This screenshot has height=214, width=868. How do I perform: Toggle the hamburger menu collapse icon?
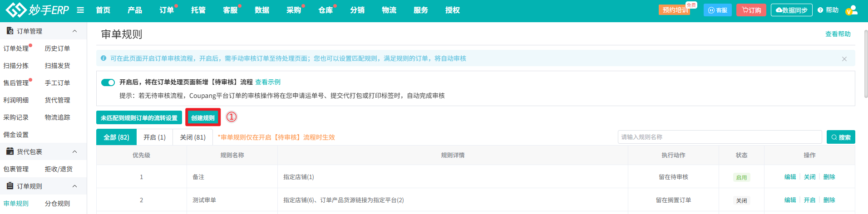click(x=80, y=10)
